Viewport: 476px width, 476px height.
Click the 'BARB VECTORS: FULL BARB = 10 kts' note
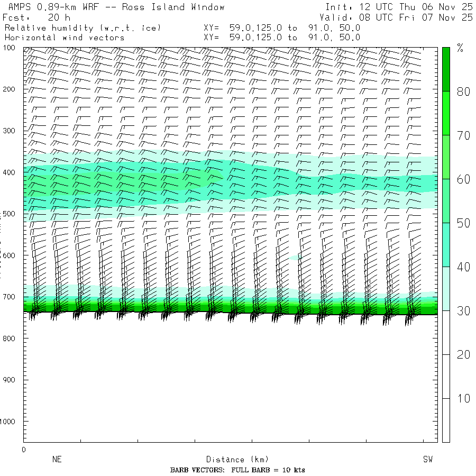[x=237, y=470]
